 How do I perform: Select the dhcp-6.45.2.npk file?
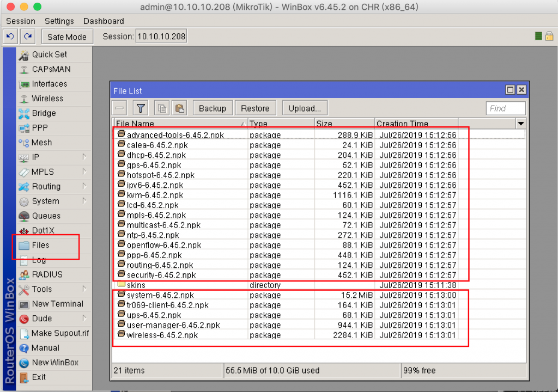(x=319, y=155)
